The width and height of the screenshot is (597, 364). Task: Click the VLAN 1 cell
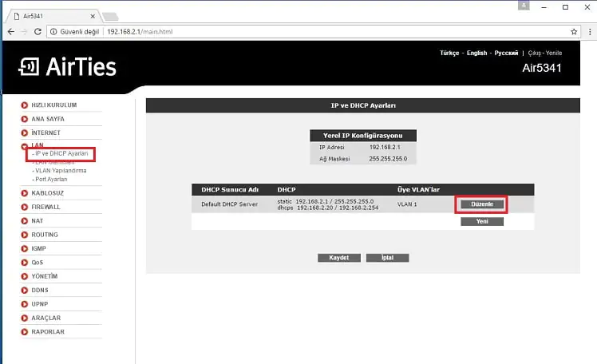(407, 204)
